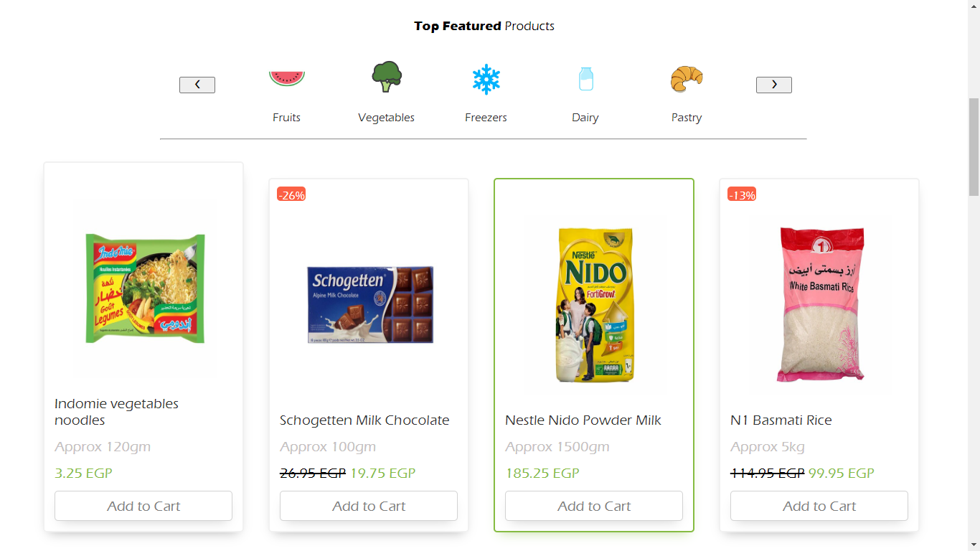Image resolution: width=980 pixels, height=551 pixels.
Task: Click the Indomie noodles product image
Action: 143,287
